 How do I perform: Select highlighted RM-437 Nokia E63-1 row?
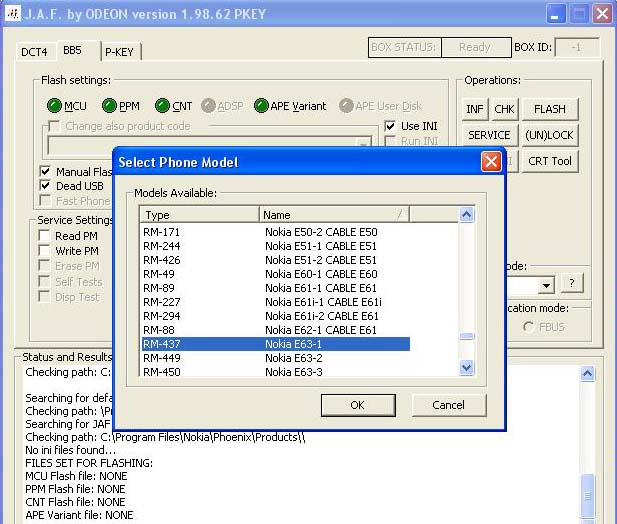click(x=275, y=344)
